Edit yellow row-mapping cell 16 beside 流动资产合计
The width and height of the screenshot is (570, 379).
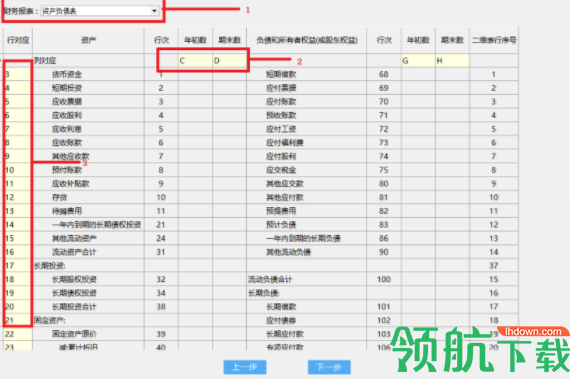pyautogui.click(x=17, y=252)
